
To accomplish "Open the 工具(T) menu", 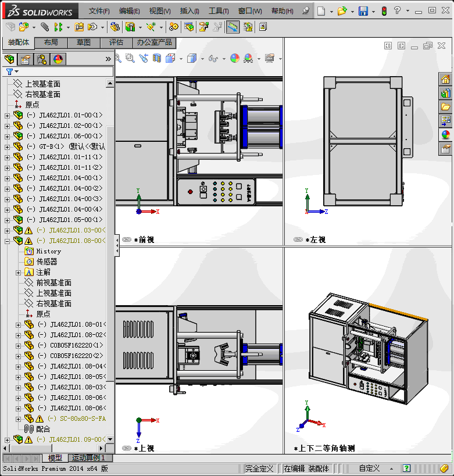I will [219, 11].
